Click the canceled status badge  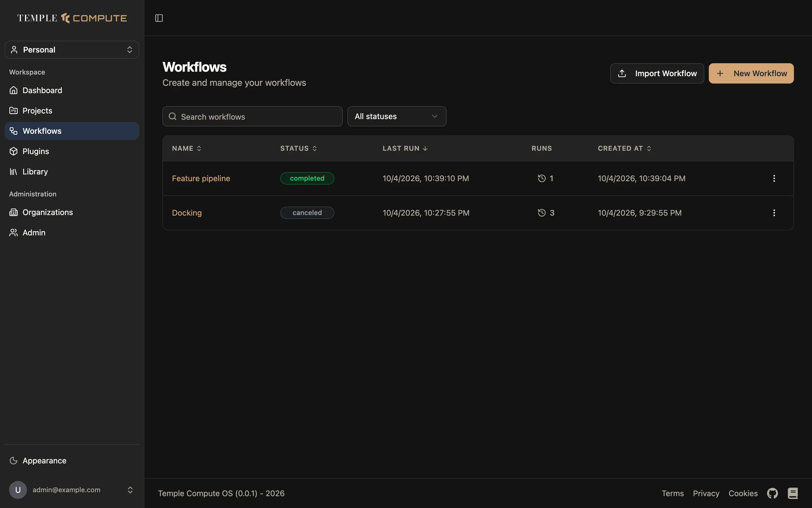click(307, 213)
